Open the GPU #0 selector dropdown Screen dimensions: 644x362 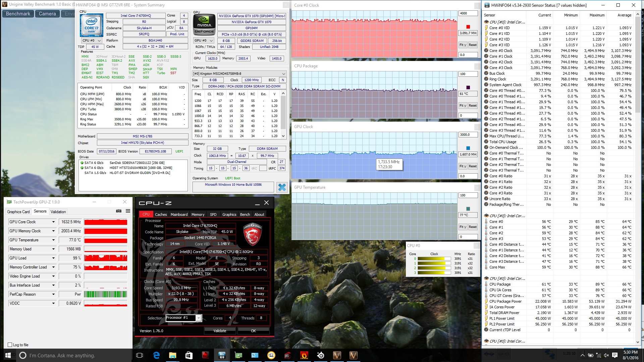click(204, 41)
